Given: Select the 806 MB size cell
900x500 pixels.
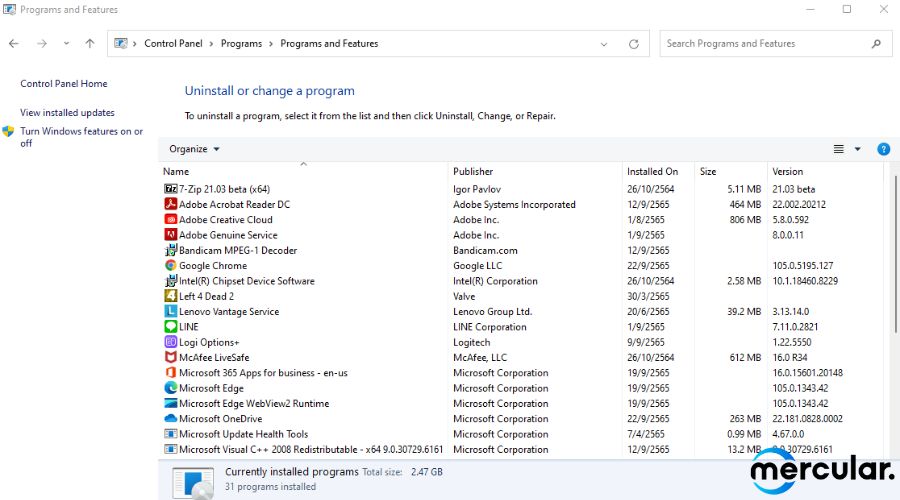Looking at the screenshot, I should point(745,220).
